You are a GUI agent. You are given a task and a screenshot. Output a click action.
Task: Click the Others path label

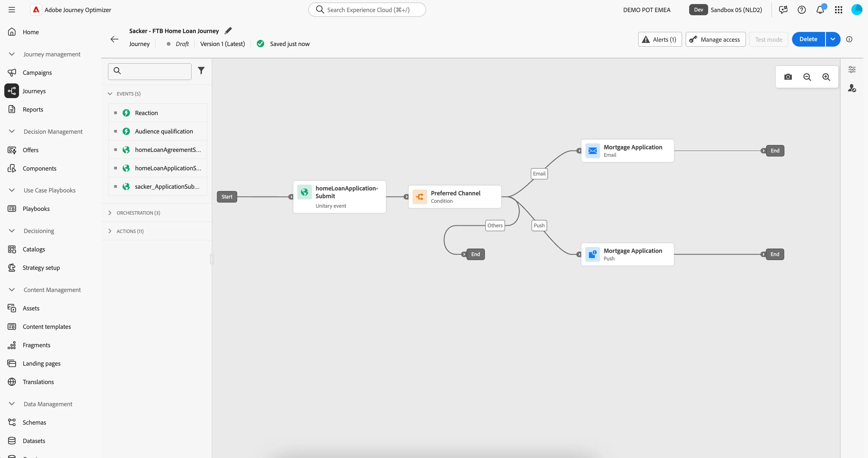tap(495, 226)
